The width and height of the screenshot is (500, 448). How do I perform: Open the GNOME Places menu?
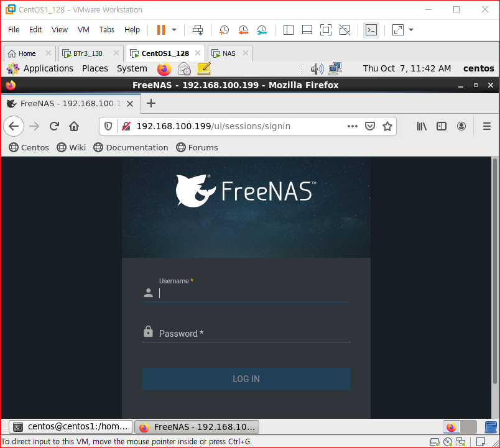click(x=95, y=68)
